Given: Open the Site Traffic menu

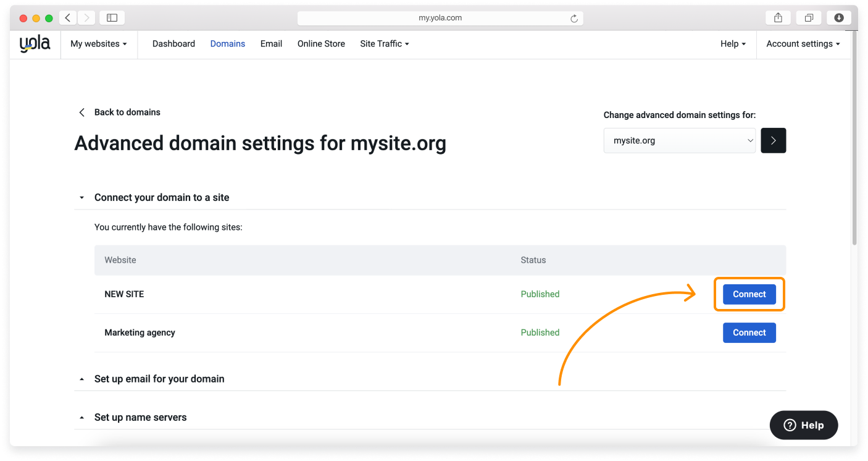Looking at the screenshot, I should tap(384, 43).
